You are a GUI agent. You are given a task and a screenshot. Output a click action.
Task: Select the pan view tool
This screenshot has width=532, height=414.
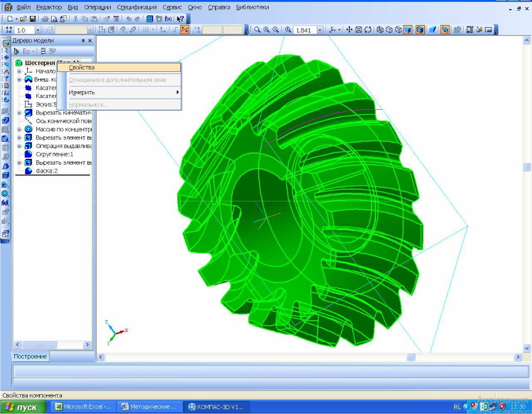pyautogui.click(x=350, y=30)
